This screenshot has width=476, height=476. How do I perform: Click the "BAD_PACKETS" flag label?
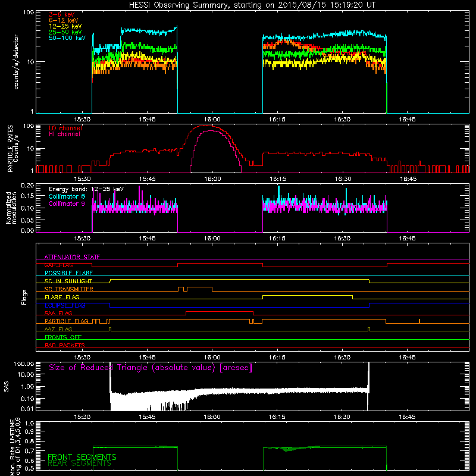pos(65,346)
